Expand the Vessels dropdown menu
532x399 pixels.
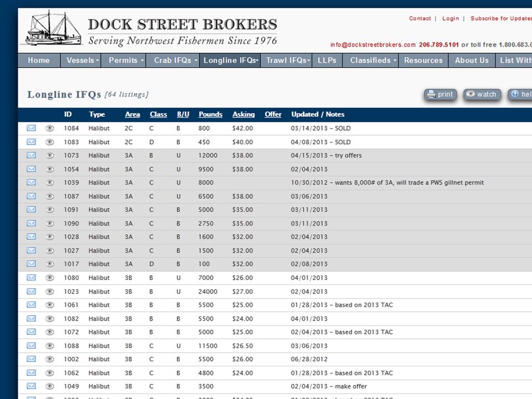81,60
